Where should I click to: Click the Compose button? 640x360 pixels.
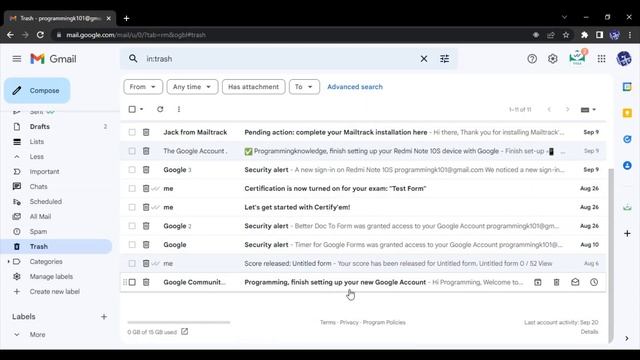coord(37,91)
